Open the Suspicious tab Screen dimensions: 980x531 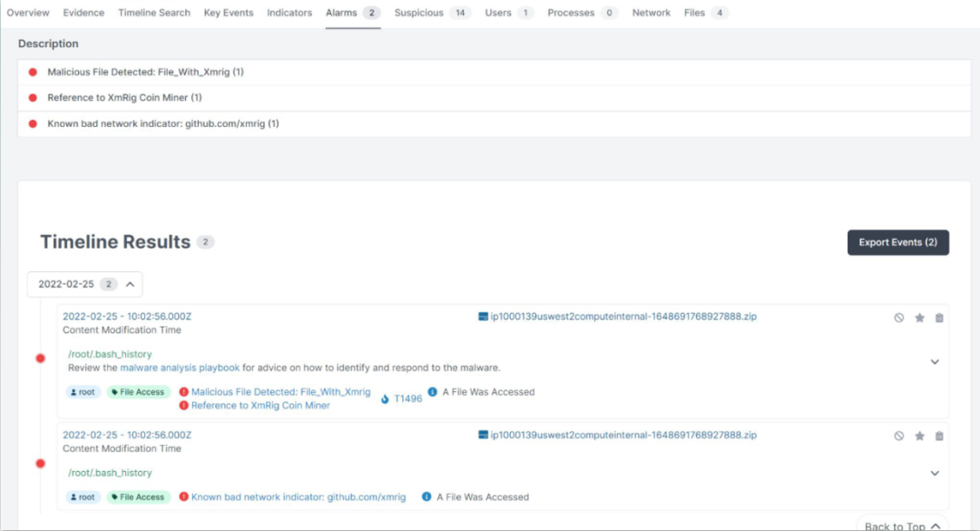coord(433,13)
